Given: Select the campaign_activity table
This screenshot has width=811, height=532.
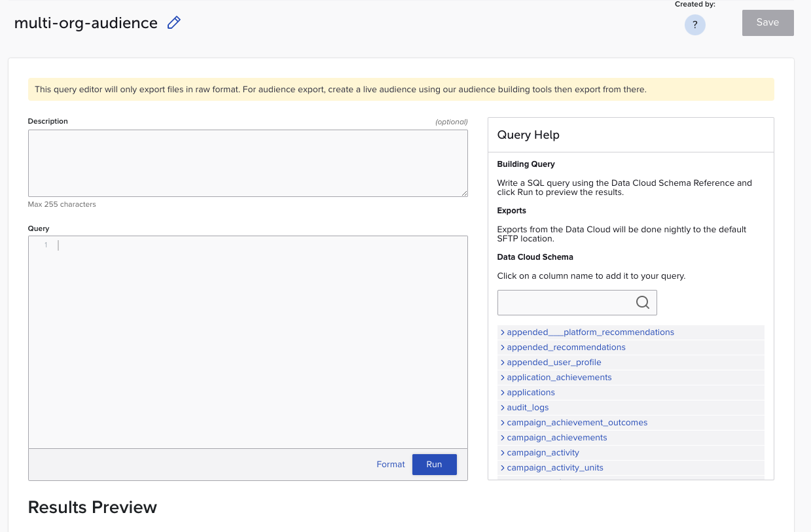Looking at the screenshot, I should coord(543,453).
